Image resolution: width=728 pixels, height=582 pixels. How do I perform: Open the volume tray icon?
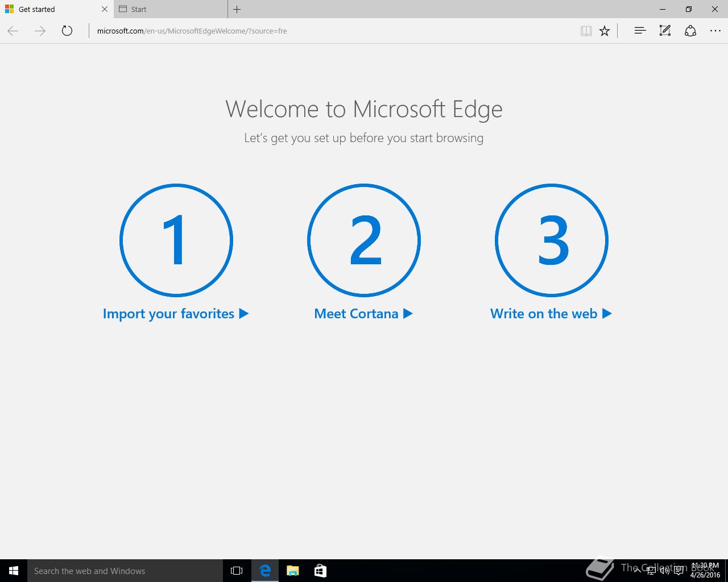coord(665,571)
